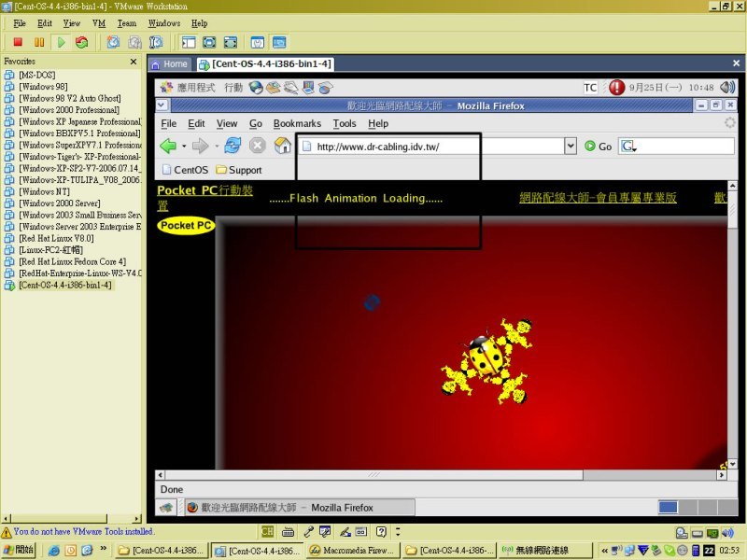Image resolution: width=747 pixels, height=560 pixels.
Task: Click the Firefox Stop button
Action: (258, 146)
